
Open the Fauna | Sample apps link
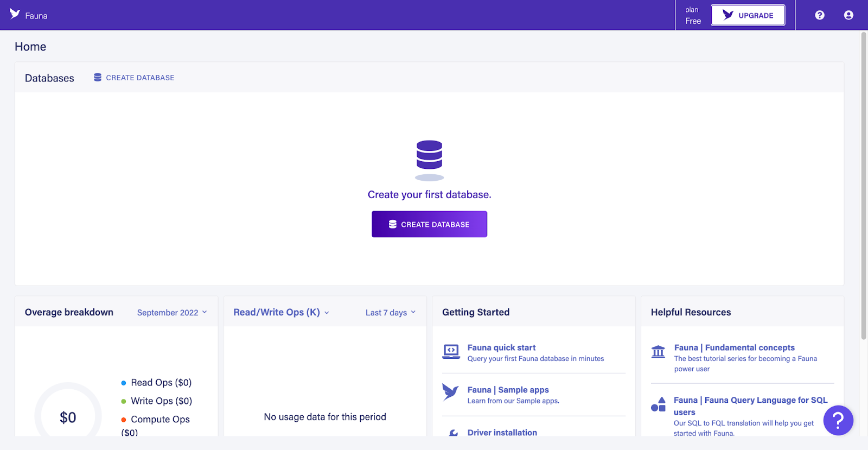pos(508,390)
